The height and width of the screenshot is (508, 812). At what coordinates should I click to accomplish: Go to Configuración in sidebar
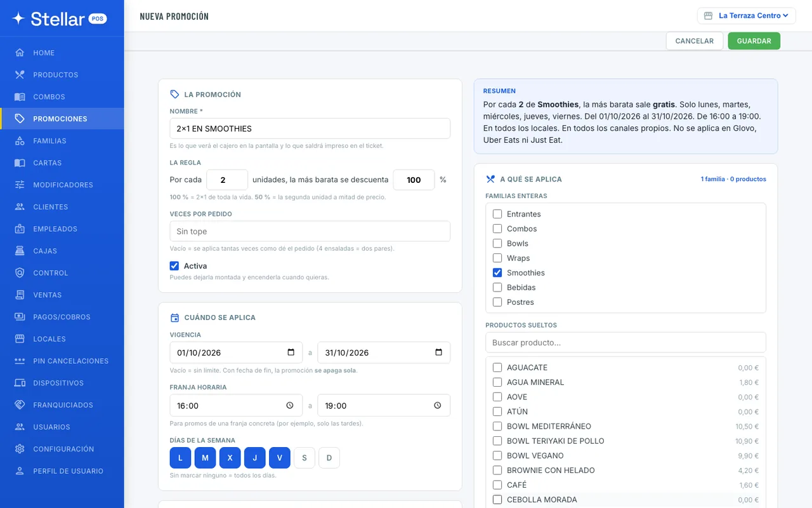pyautogui.click(x=62, y=449)
